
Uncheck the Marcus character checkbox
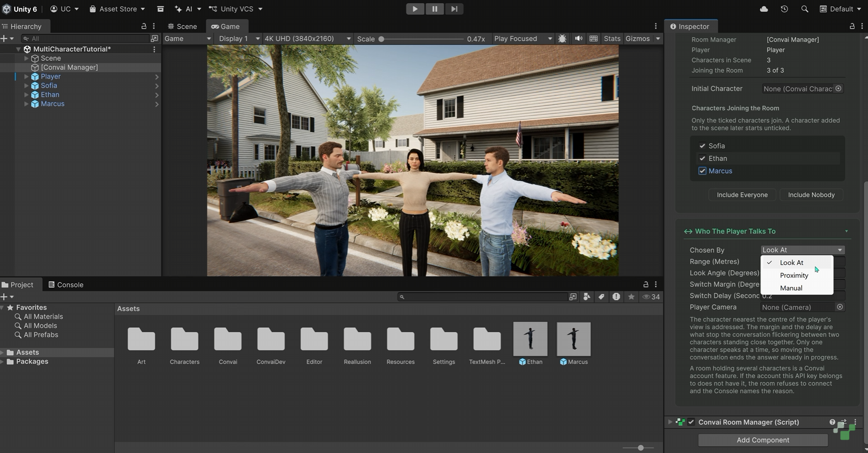[702, 171]
